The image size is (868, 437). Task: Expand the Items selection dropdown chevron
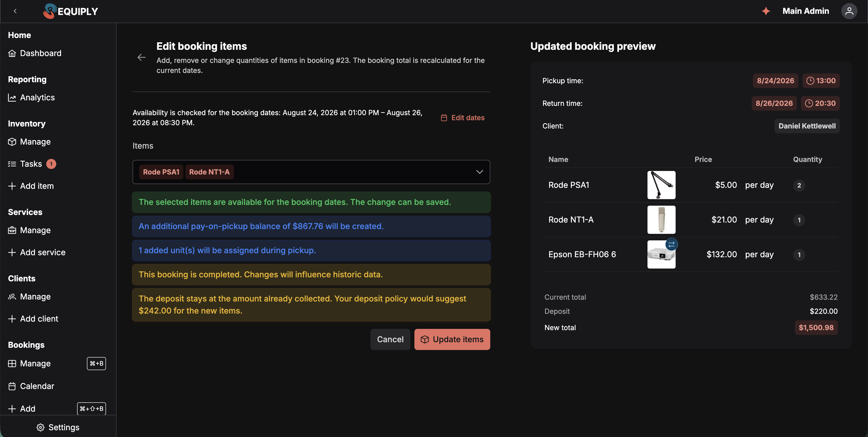479,172
